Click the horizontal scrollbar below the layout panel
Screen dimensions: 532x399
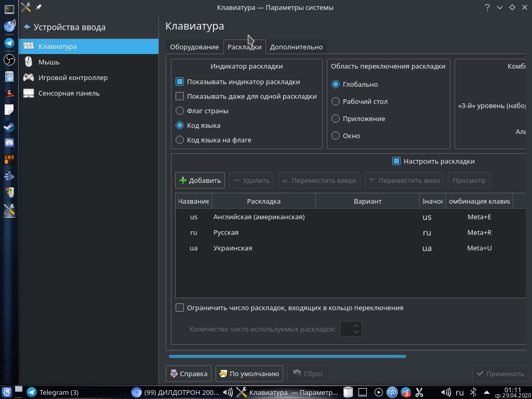click(x=287, y=356)
